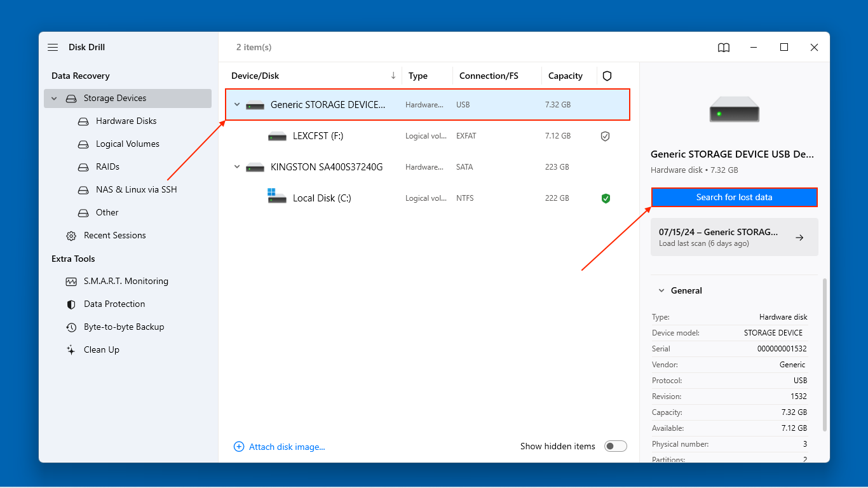Click the 223 GB capacity cell
Screen dimensions: 868x488
[556, 167]
